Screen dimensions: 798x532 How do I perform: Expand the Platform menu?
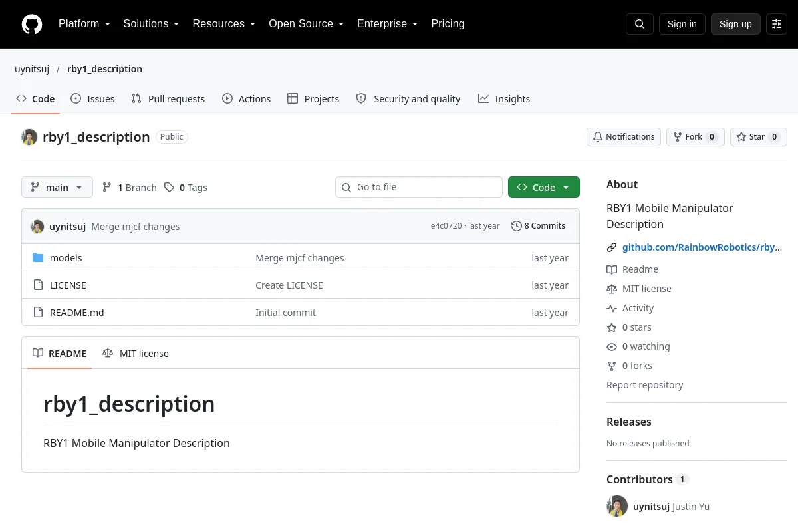coord(84,24)
